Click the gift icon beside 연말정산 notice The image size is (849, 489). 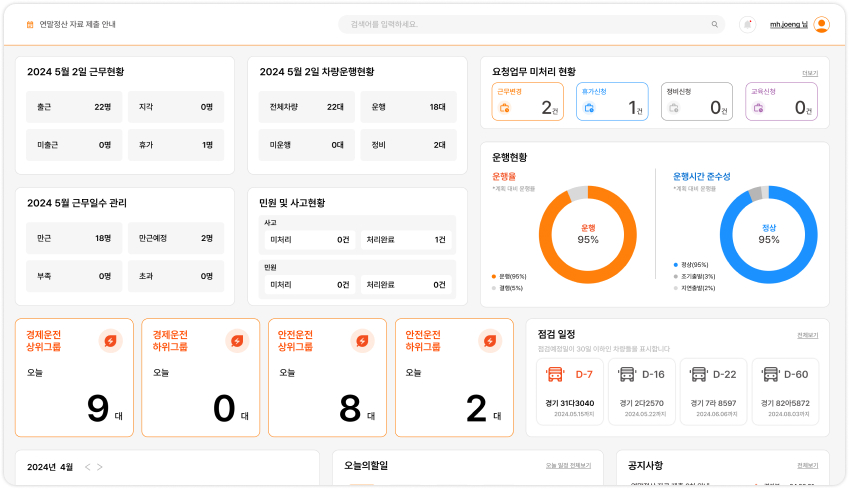30,24
